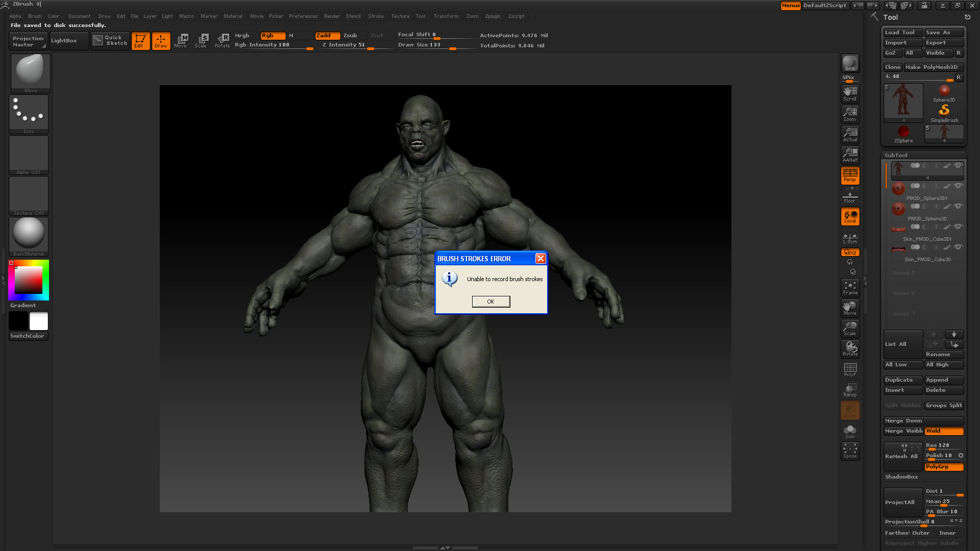Click the PolyF polyframe icon
This screenshot has height=551, width=980.
point(850,369)
